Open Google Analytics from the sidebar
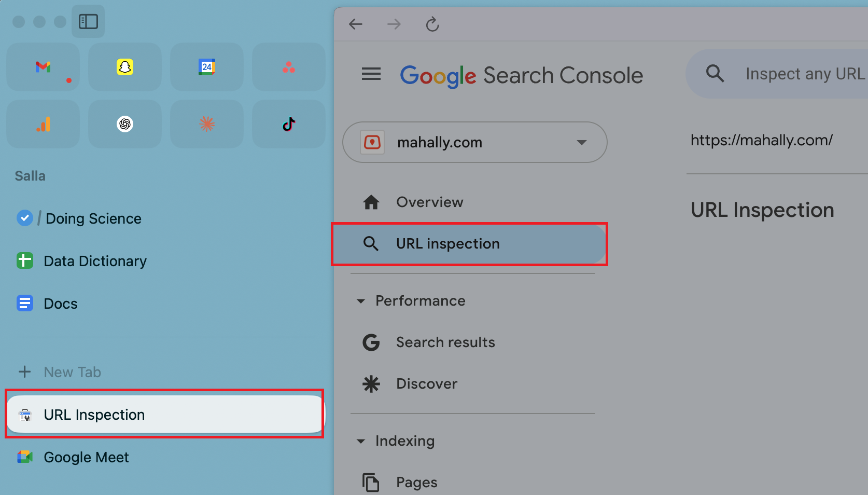Screen dimensions: 868x495 43,124
